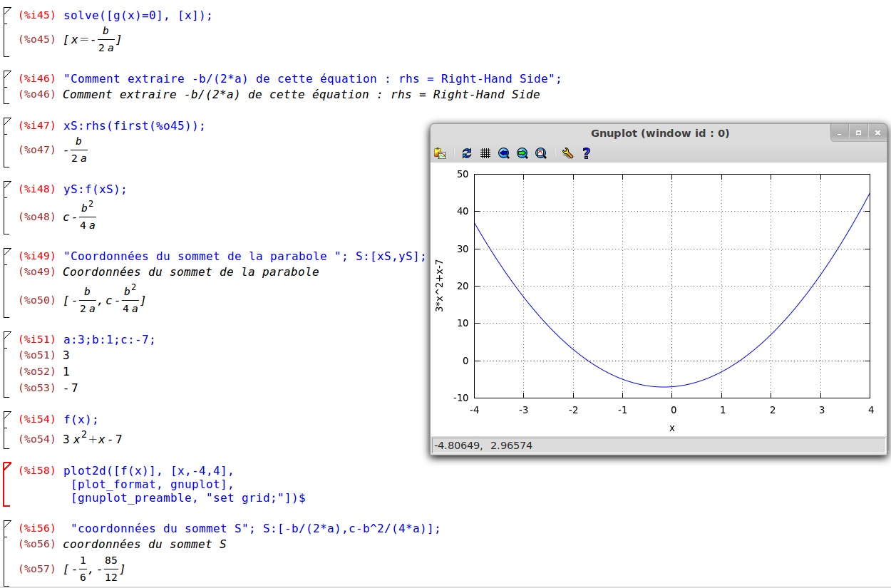Open Gnuplot configuration with the wrench icon
This screenshot has width=891, height=588.
point(567,153)
